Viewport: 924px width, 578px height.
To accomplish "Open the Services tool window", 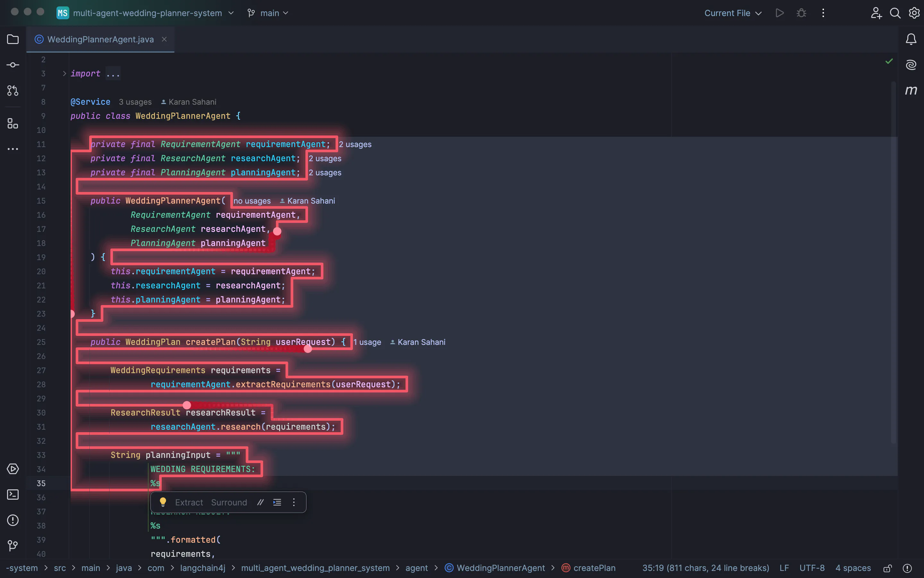I will [13, 469].
